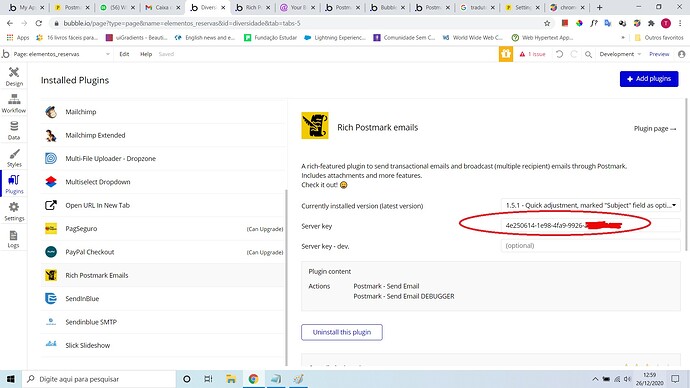Open the Development version dropdown

point(620,54)
